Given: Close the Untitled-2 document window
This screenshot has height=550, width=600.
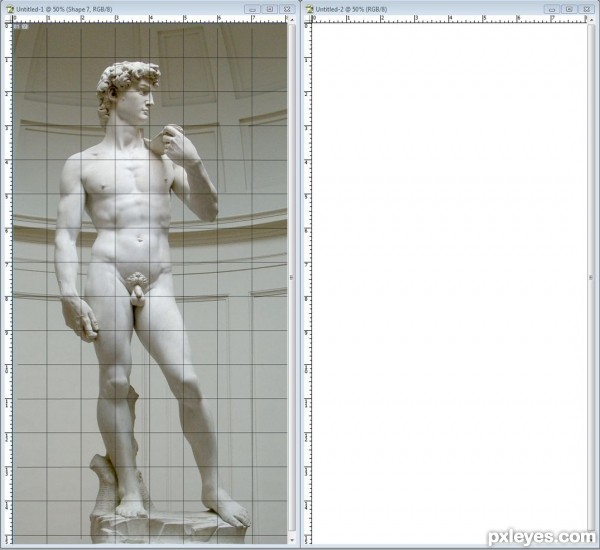Looking at the screenshot, I should click(587, 9).
